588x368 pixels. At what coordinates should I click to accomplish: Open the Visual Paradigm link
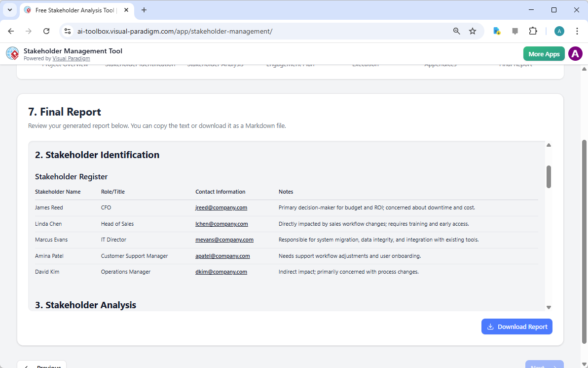71,58
